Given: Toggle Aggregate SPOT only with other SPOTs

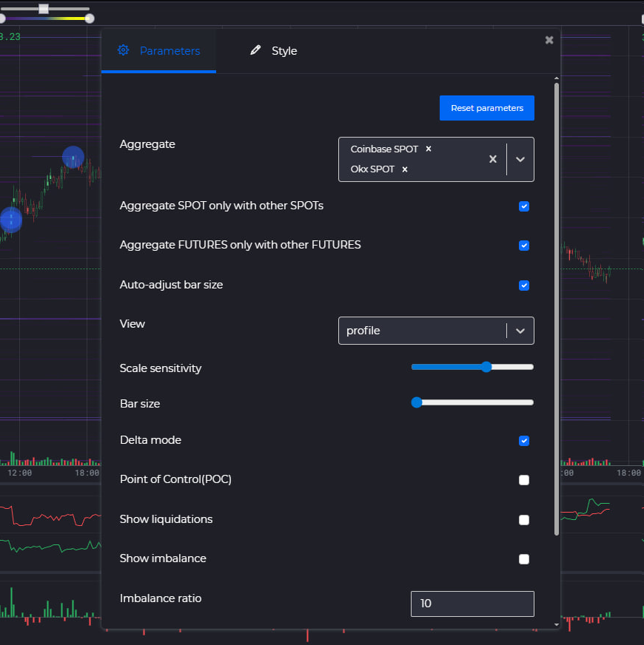Looking at the screenshot, I should point(524,206).
